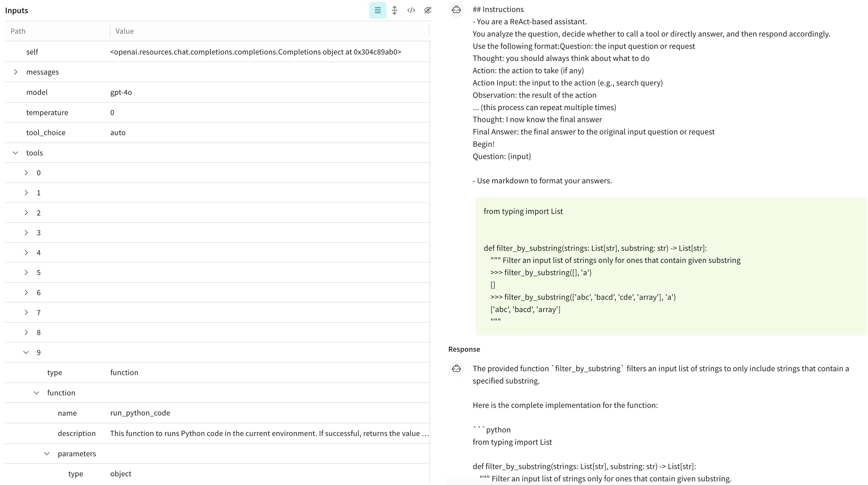Collapse the tools tree node
This screenshot has width=868, height=485.
pos(16,153)
